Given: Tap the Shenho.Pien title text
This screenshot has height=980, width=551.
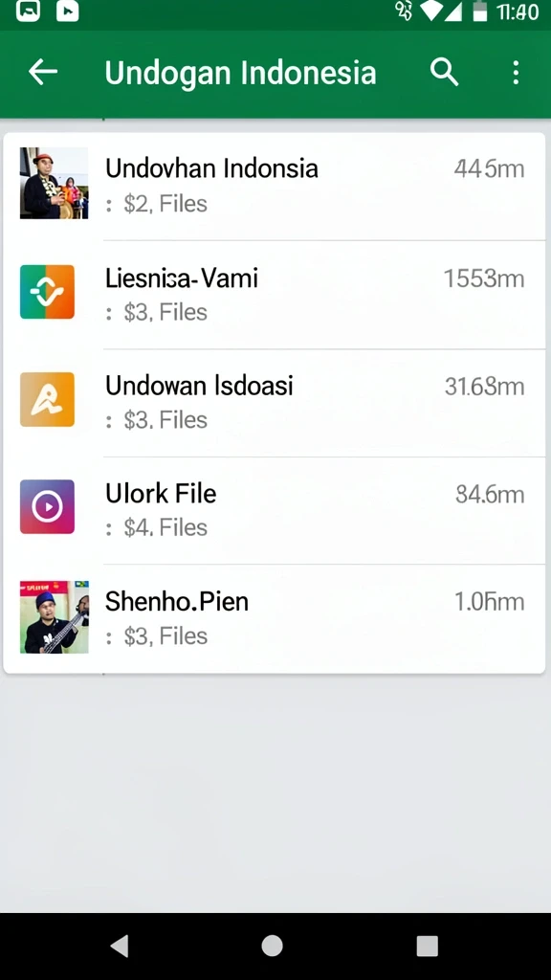Looking at the screenshot, I should tap(177, 601).
